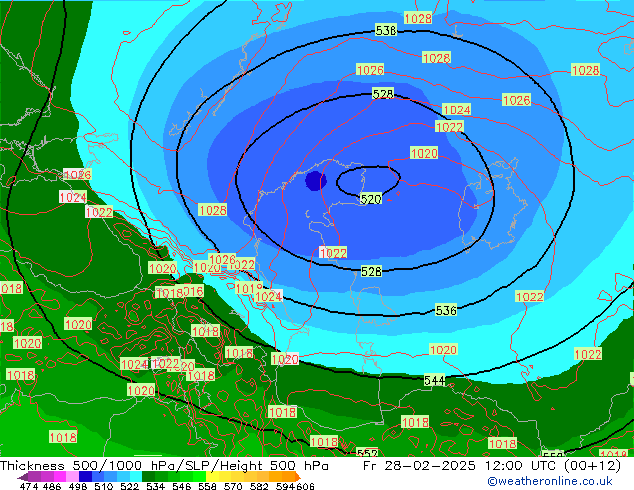Click the topmost 1028 pressure label

(x=418, y=19)
